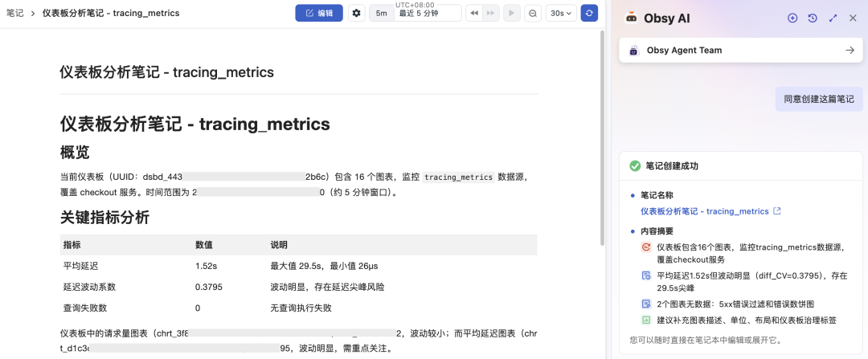
Task: Click green icon beside 建议补充图表描述 line
Action: pyautogui.click(x=645, y=320)
